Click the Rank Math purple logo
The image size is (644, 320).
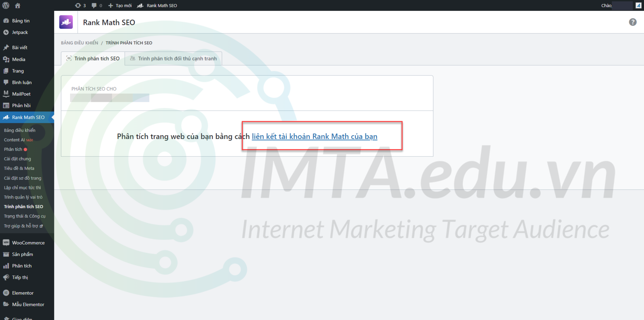pyautogui.click(x=66, y=22)
